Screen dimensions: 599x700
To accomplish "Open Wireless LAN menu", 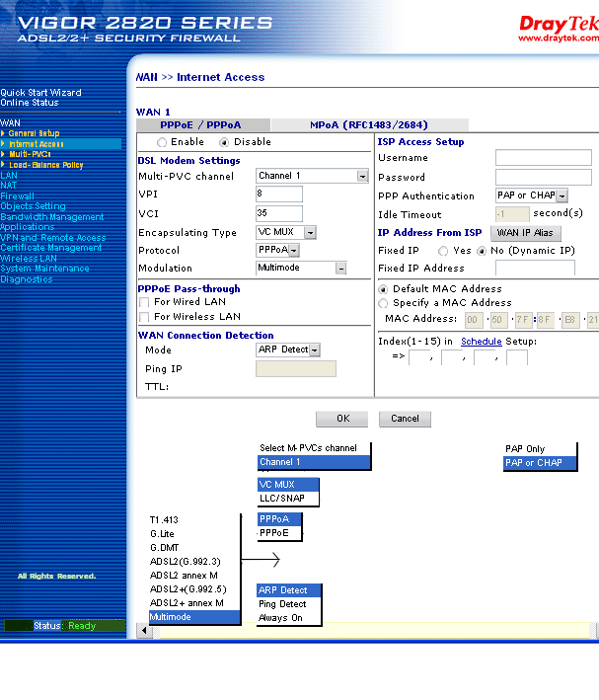I will click(29, 259).
